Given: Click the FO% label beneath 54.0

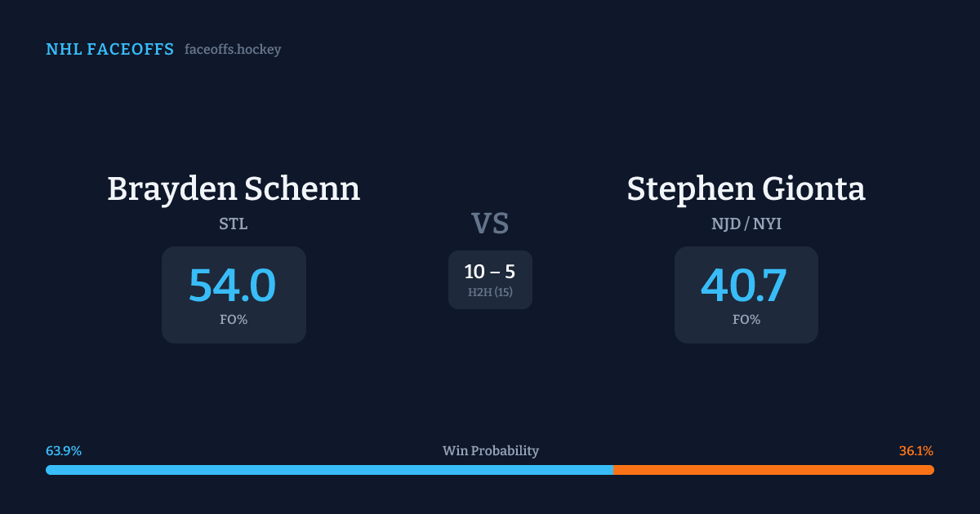Looking at the screenshot, I should tap(234, 320).
